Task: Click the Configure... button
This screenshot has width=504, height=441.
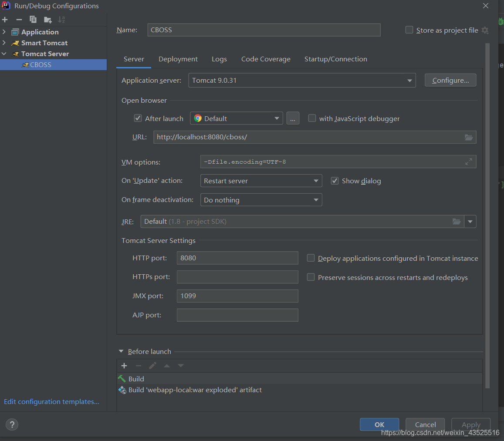Action: click(450, 80)
